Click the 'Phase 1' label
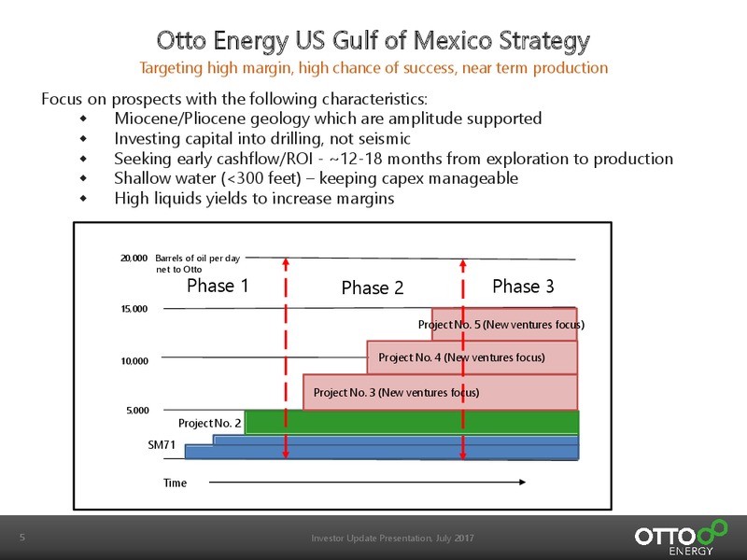Image resolution: width=747 pixels, height=560 pixels. [218, 286]
